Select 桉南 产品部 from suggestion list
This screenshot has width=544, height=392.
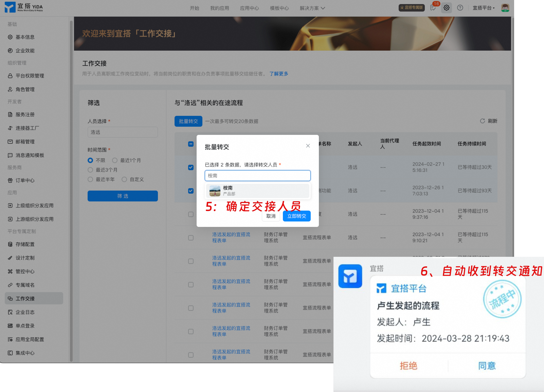click(x=257, y=191)
